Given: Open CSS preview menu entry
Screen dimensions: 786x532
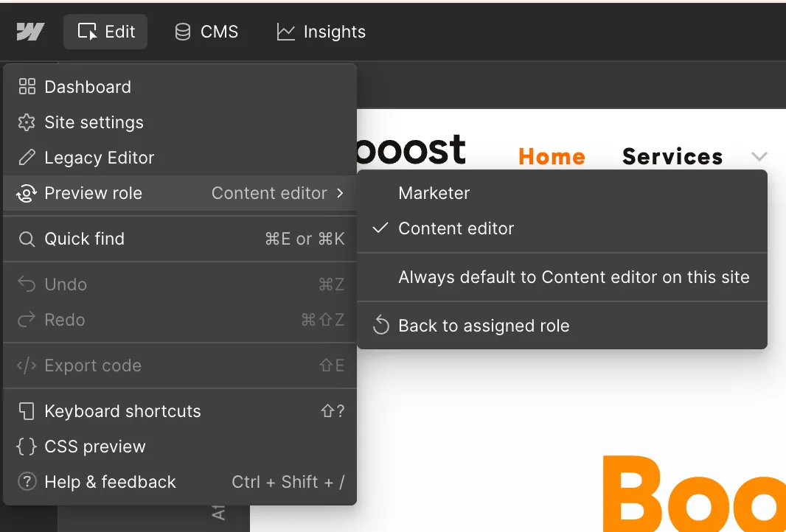Looking at the screenshot, I should pos(180,447).
